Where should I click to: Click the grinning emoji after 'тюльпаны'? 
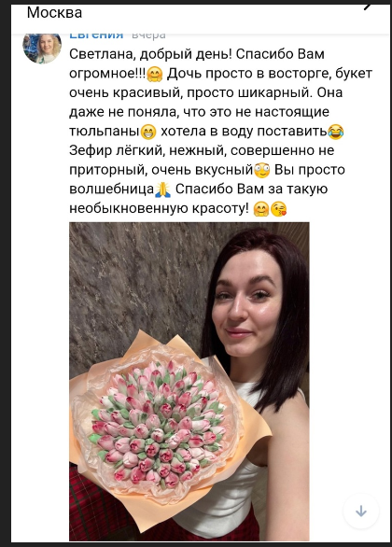[x=149, y=132]
